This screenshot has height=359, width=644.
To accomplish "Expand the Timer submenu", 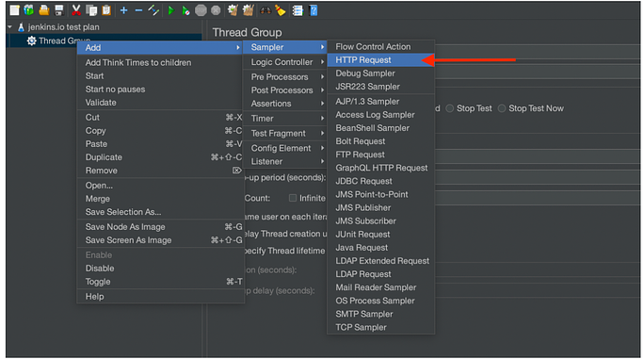I will (x=285, y=119).
